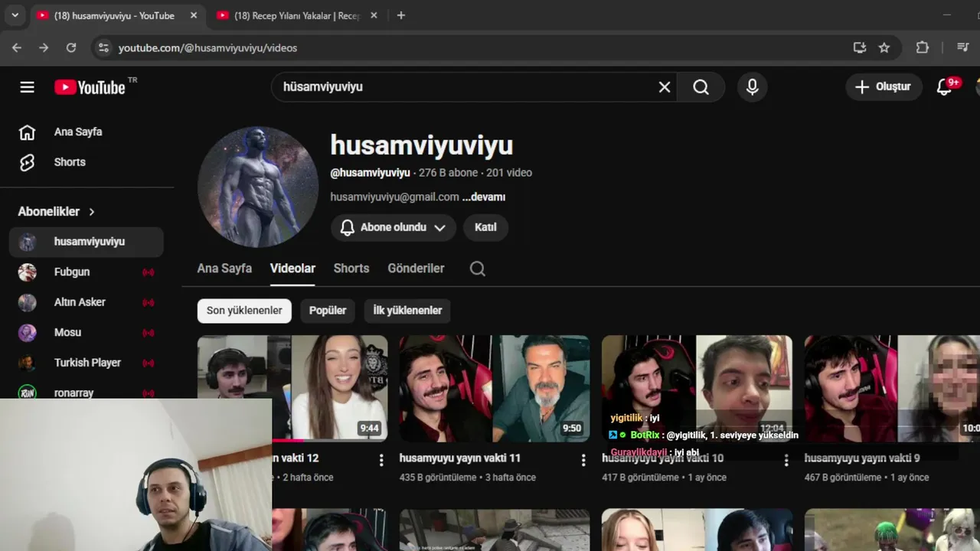Open options menu for yayın vakti 11
The width and height of the screenshot is (980, 551).
(x=583, y=460)
